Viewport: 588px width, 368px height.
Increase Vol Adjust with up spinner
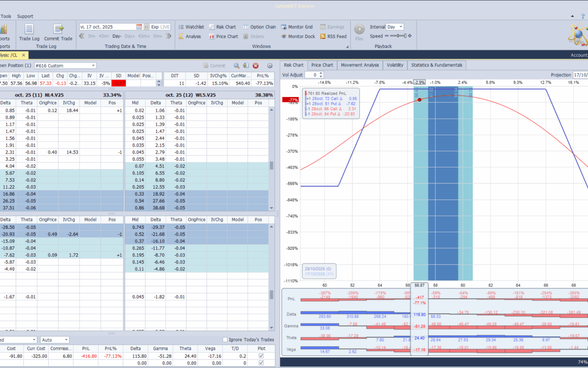pyautogui.click(x=321, y=74)
